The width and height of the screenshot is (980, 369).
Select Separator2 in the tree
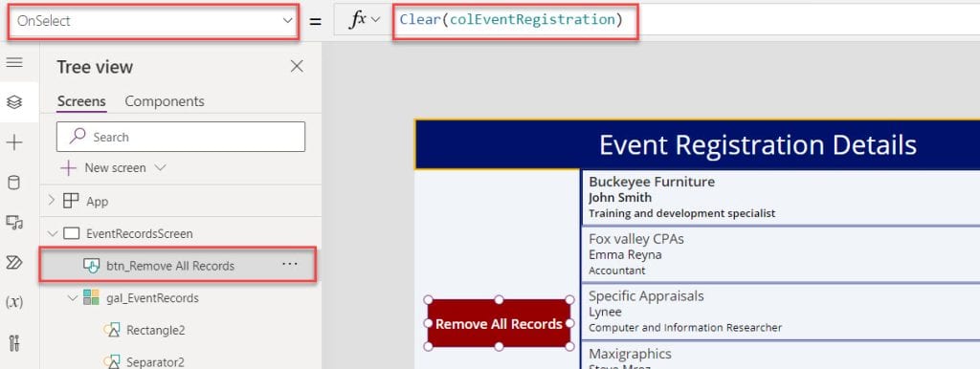click(155, 362)
